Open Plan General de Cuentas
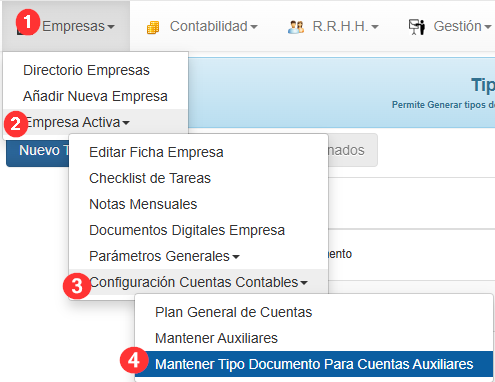Viewport: 495px width, 382px height. point(314,312)
